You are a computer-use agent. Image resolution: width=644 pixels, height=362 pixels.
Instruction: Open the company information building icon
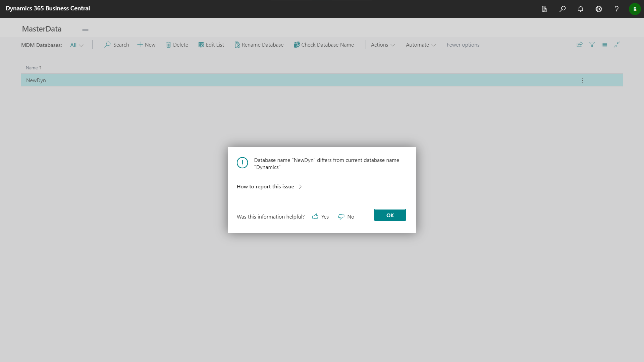[544, 9]
